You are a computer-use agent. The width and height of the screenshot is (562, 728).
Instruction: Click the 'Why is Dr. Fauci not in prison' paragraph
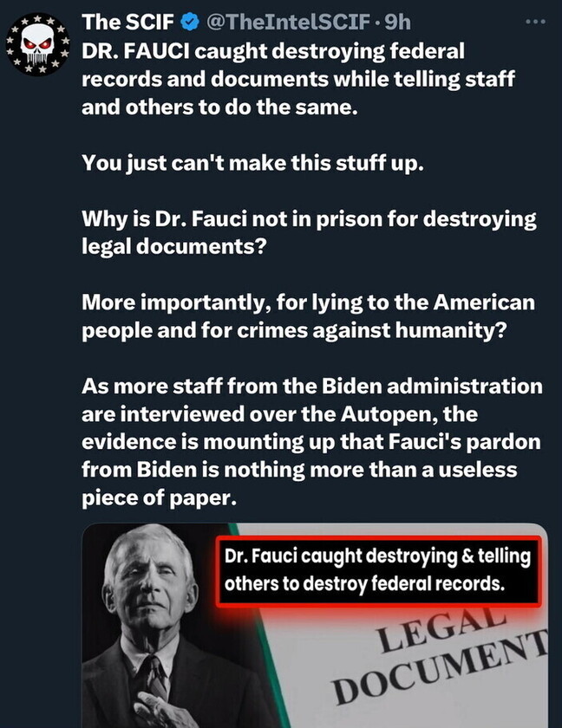click(x=309, y=232)
